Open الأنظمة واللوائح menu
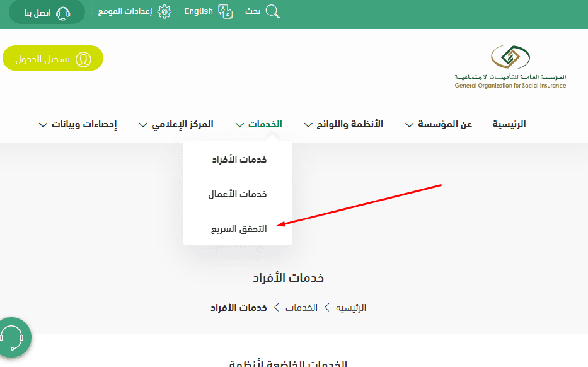The image size is (588, 367). coord(350,124)
